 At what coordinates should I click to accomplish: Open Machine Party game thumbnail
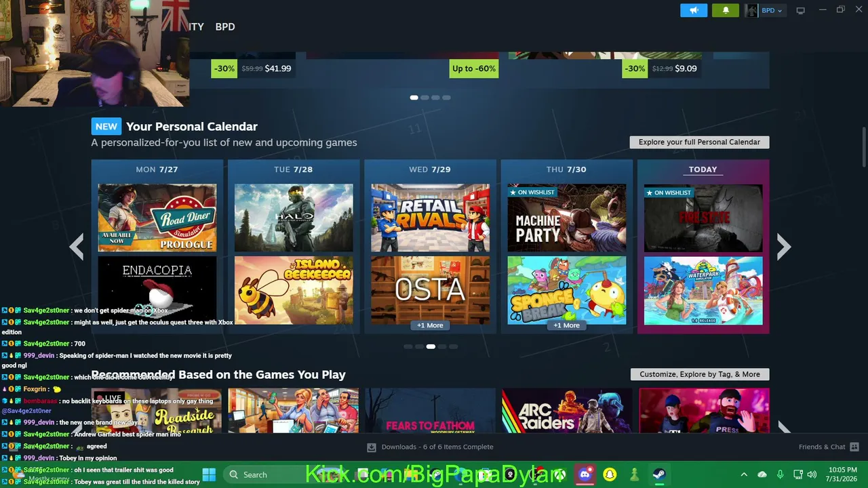pyautogui.click(x=567, y=218)
